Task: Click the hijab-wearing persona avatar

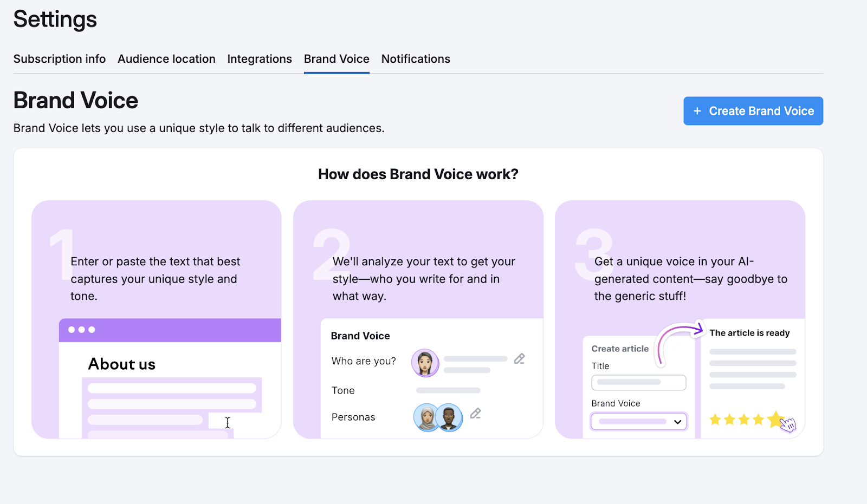Action: (427, 417)
